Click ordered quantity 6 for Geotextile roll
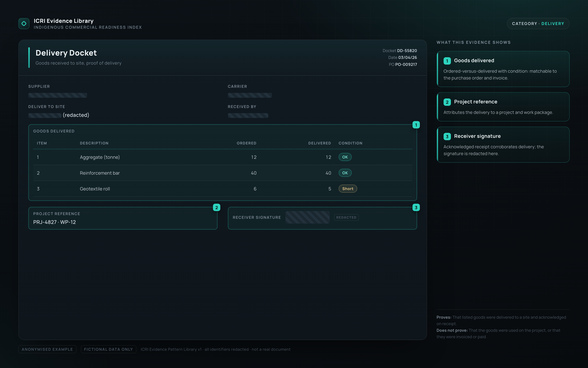Image resolution: width=588 pixels, height=368 pixels. (x=255, y=189)
